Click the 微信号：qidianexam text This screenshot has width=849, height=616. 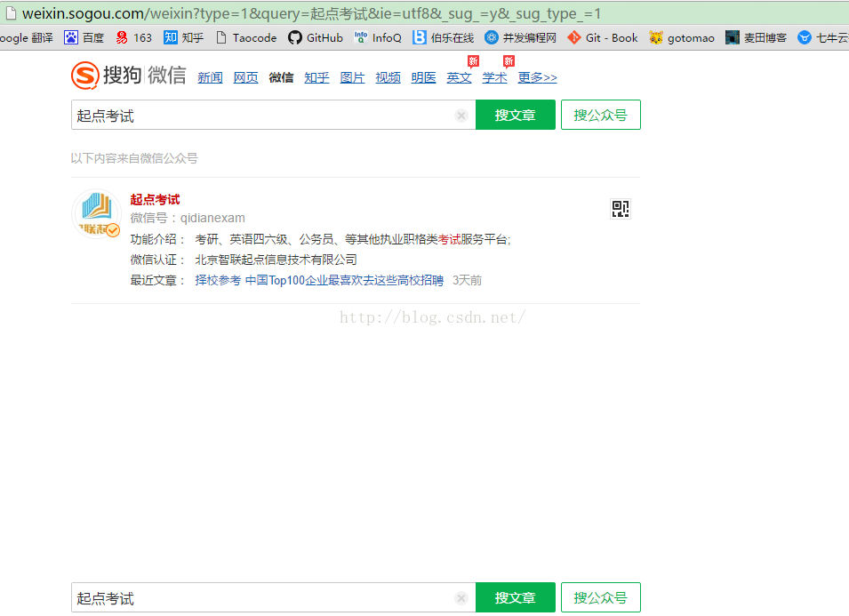click(188, 218)
